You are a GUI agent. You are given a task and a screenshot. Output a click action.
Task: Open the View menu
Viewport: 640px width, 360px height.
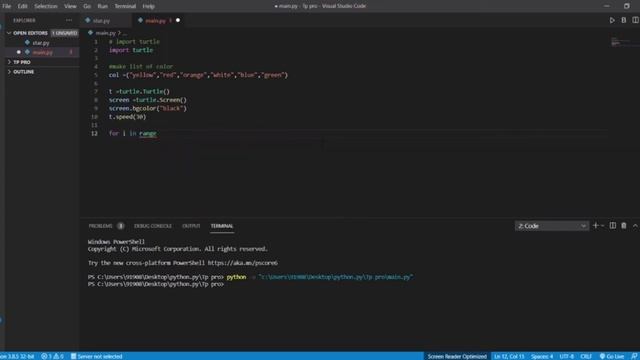tap(70, 6)
